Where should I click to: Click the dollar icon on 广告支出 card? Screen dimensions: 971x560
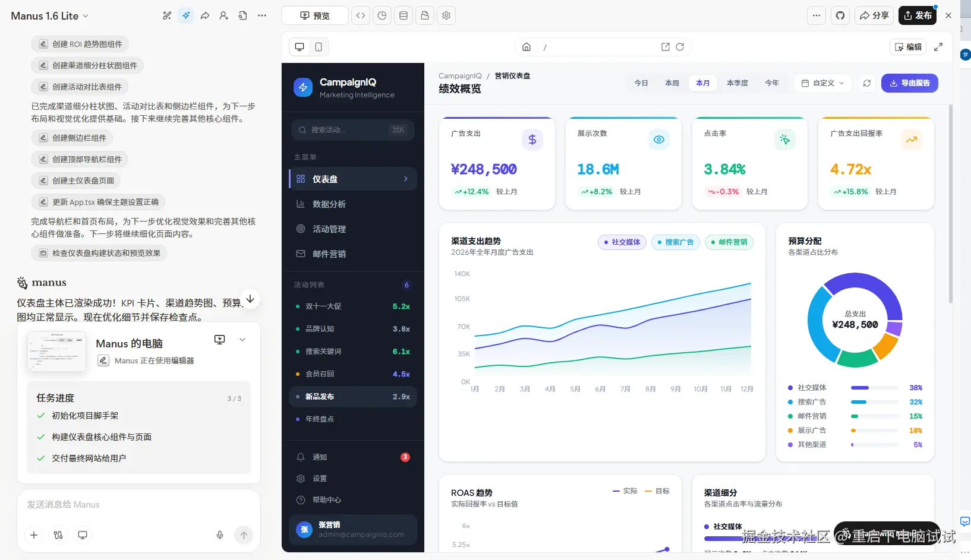[532, 140]
